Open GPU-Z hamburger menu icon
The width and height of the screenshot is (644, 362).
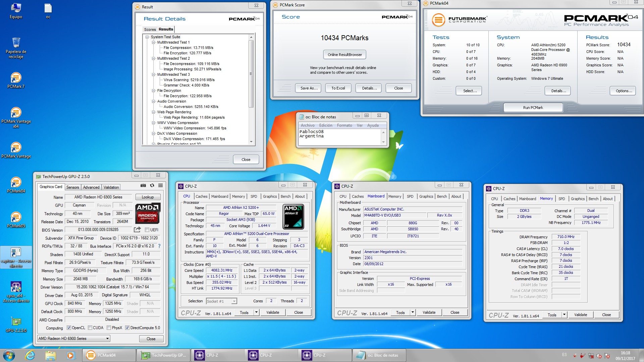pos(161,185)
